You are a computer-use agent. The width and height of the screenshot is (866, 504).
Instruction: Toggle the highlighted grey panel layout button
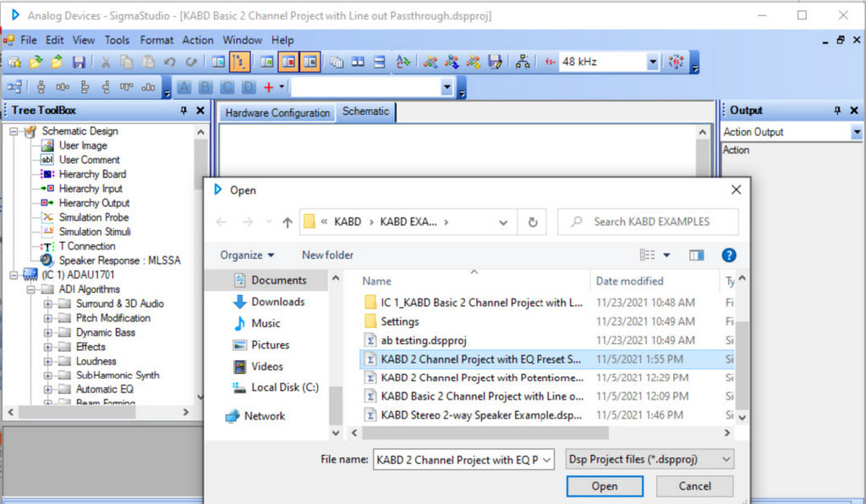point(310,62)
